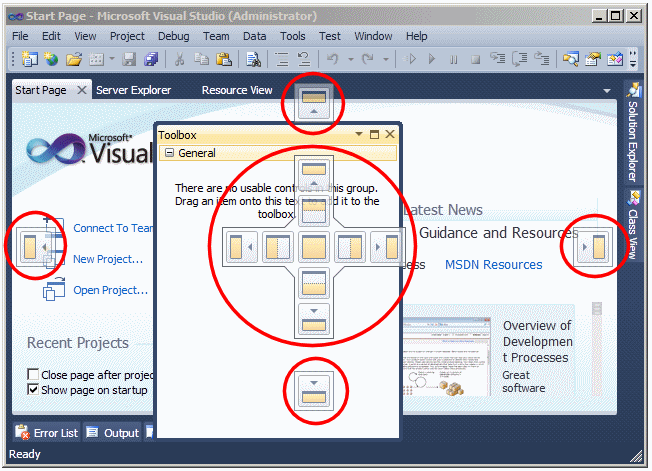Select the outer left edge dock guide

(35, 247)
